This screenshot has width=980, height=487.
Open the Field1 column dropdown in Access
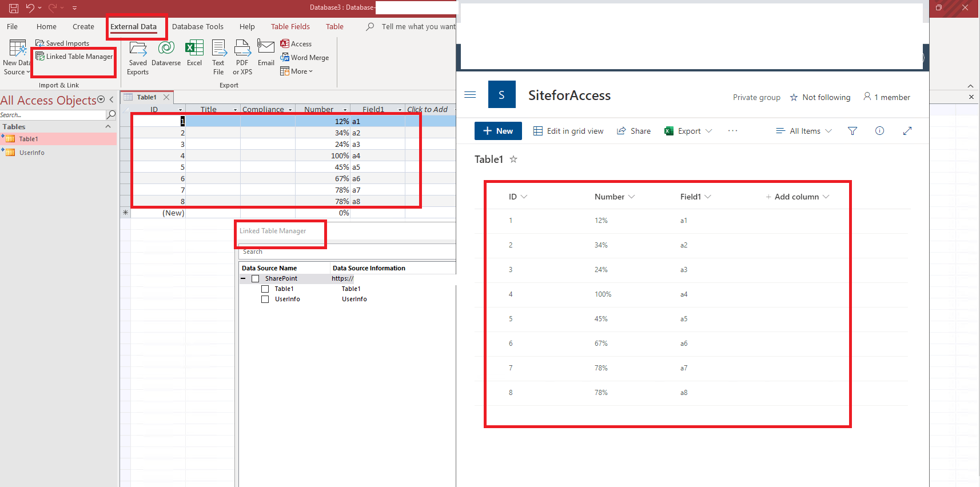point(400,110)
